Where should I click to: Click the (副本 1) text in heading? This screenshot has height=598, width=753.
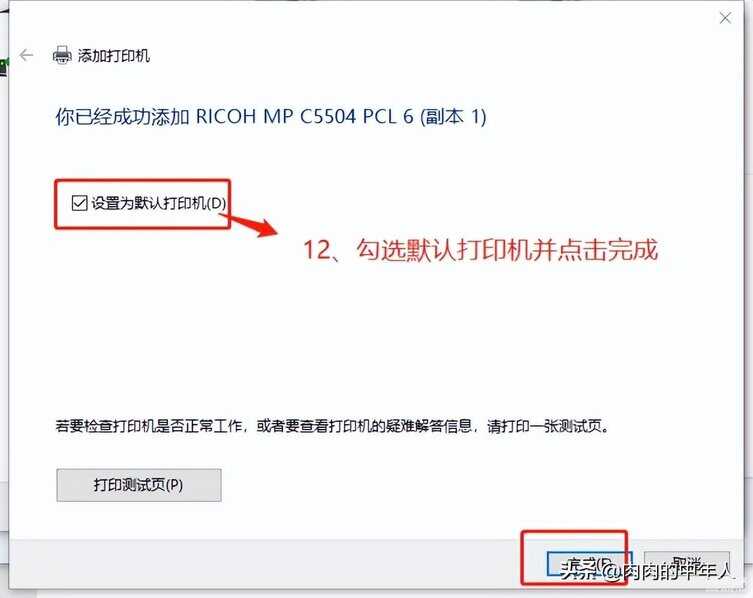coord(453,117)
